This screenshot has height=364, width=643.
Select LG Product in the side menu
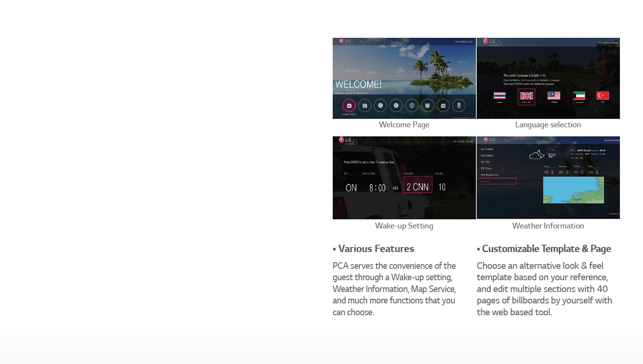coord(487,149)
